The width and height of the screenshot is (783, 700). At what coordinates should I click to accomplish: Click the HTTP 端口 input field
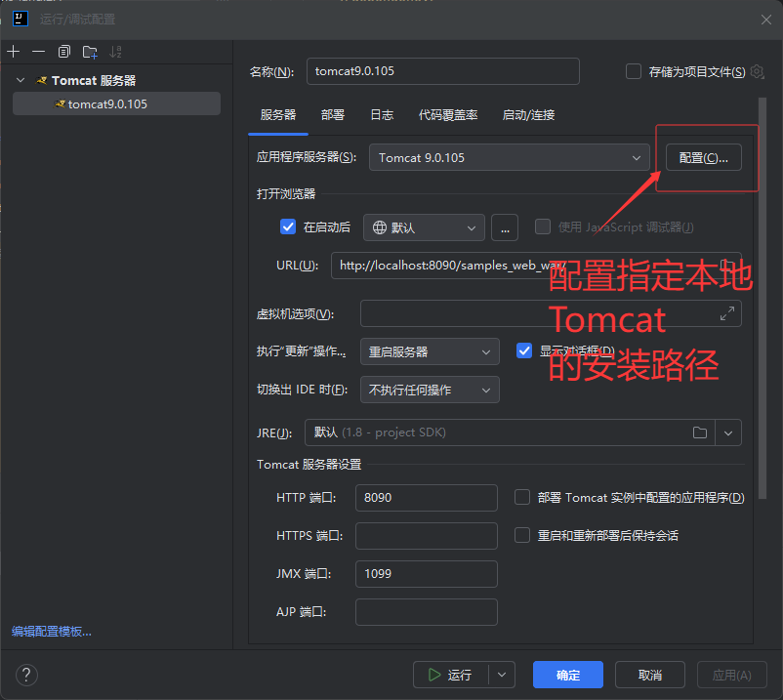click(x=426, y=498)
